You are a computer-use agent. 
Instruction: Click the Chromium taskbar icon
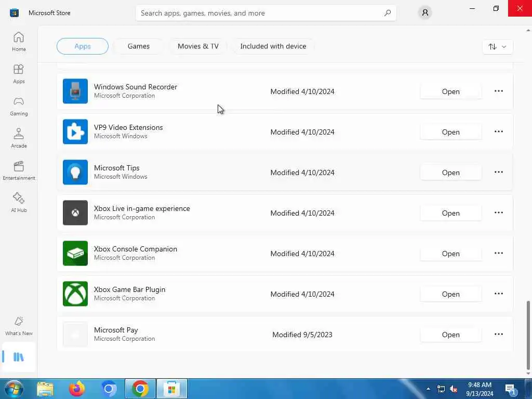(x=109, y=389)
